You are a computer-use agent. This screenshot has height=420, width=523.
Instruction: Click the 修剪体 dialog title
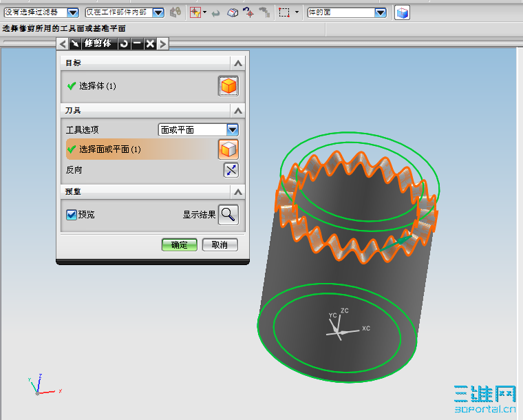tap(98, 43)
